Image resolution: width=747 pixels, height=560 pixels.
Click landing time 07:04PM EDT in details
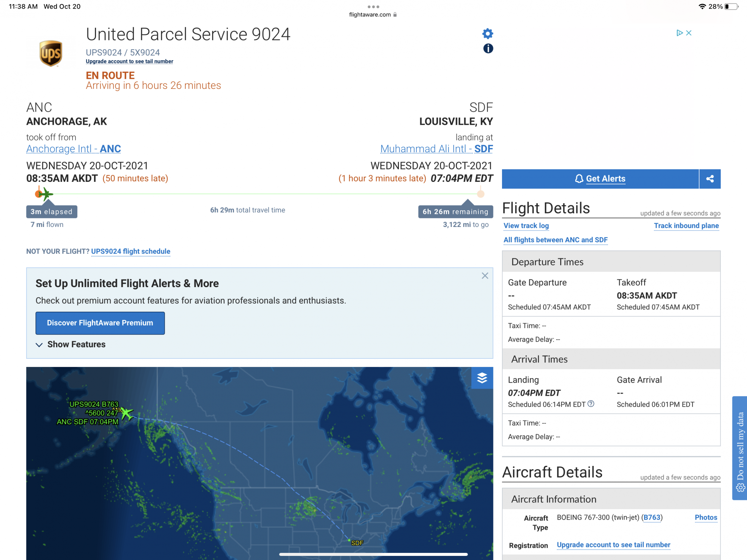534,393
